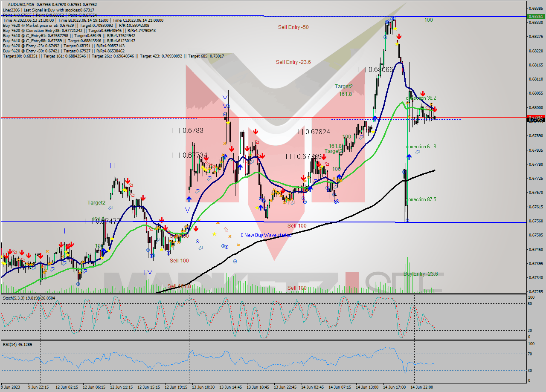The image size is (546, 392).
Task: Click the '14 Jun 22:00' time axis label
Action: click(422, 387)
